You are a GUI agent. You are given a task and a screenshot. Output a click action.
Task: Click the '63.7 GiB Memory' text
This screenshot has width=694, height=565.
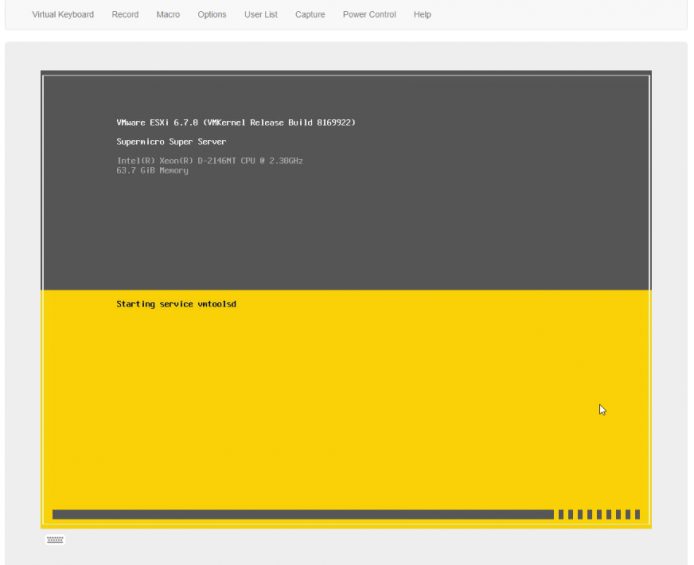point(152,170)
